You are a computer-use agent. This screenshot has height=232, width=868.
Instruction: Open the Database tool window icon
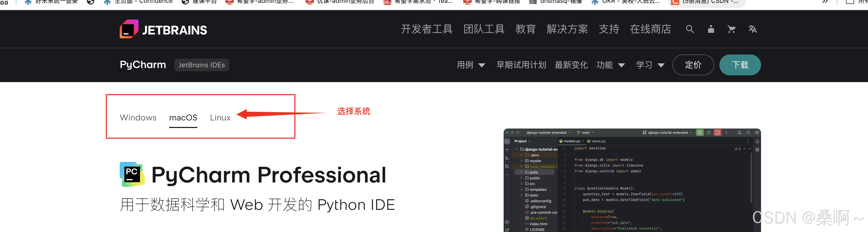pos(757,150)
